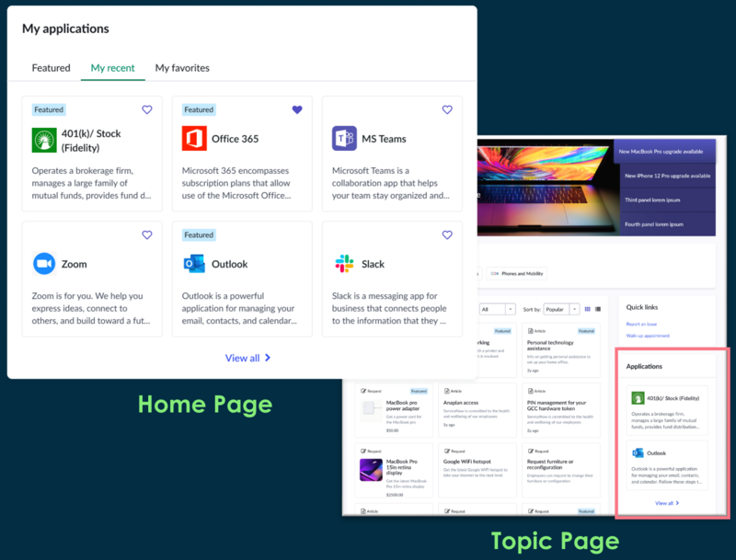Open the Office 365 title
Screen dimensions: 736x560
click(x=236, y=139)
